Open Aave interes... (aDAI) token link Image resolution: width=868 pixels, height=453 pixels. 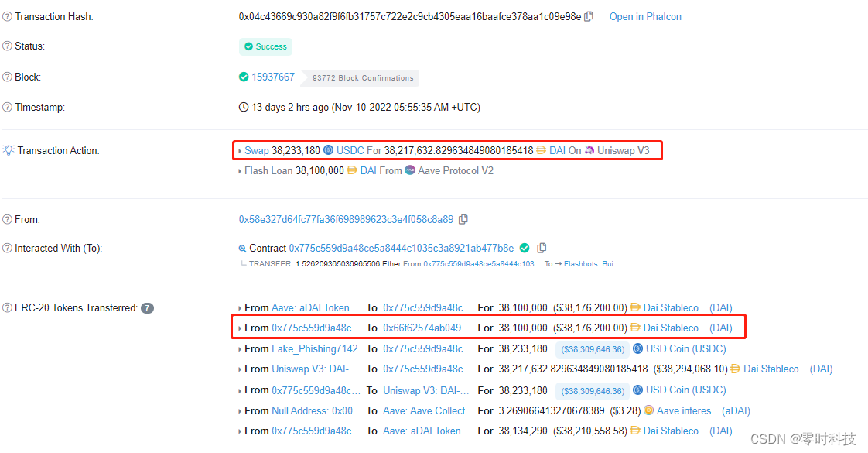pyautogui.click(x=703, y=411)
